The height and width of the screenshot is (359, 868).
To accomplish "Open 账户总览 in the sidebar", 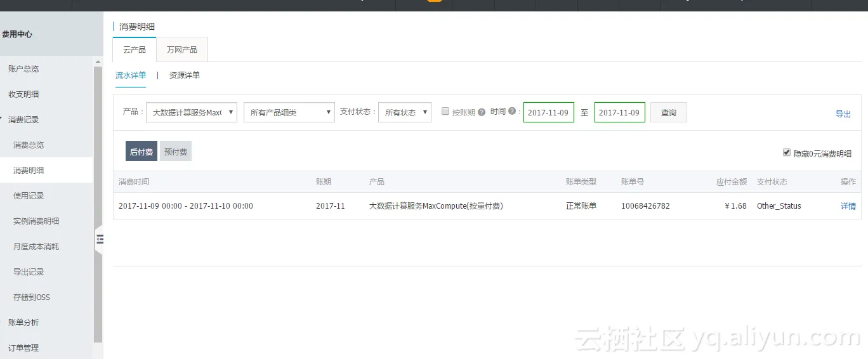I will [x=23, y=69].
